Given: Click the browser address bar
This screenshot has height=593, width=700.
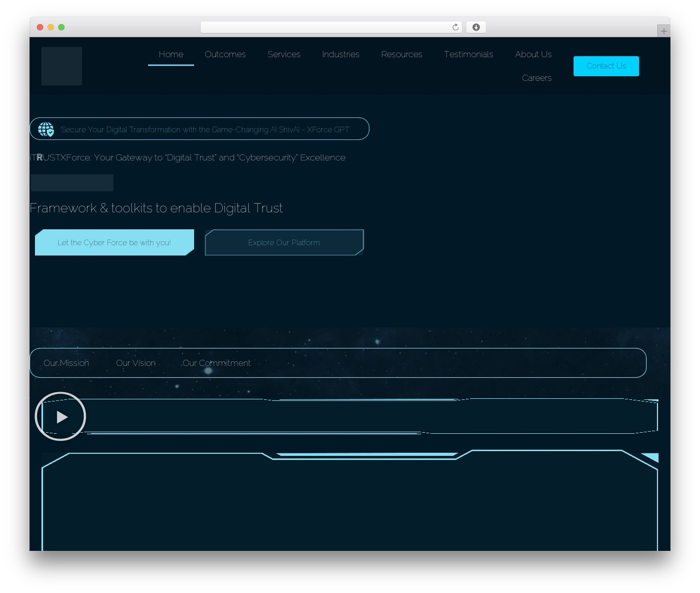Looking at the screenshot, I should click(331, 27).
